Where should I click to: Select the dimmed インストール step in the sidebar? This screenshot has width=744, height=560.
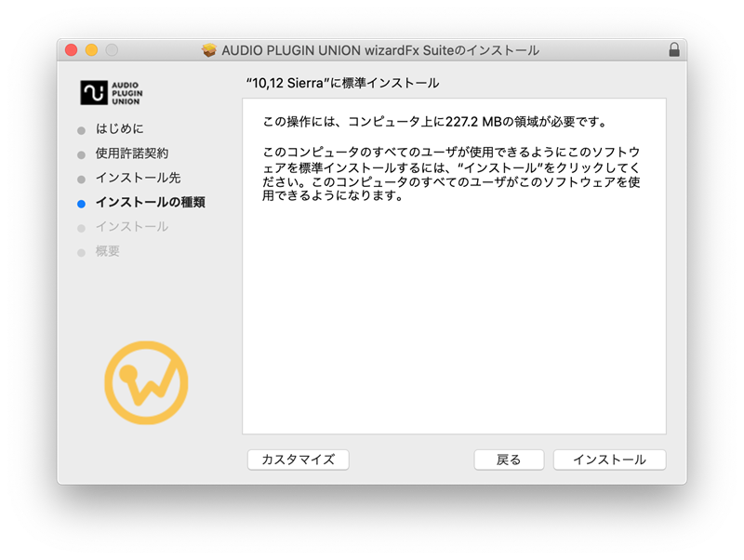click(132, 227)
